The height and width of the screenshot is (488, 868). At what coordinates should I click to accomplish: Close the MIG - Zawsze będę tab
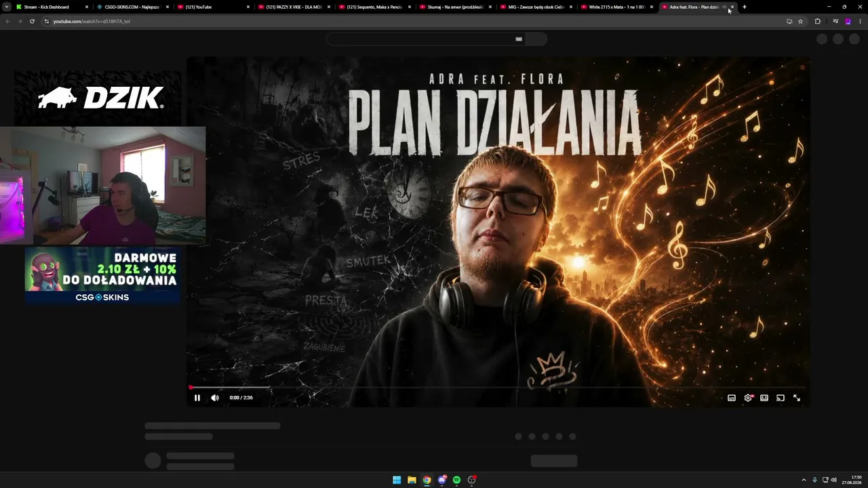point(571,7)
